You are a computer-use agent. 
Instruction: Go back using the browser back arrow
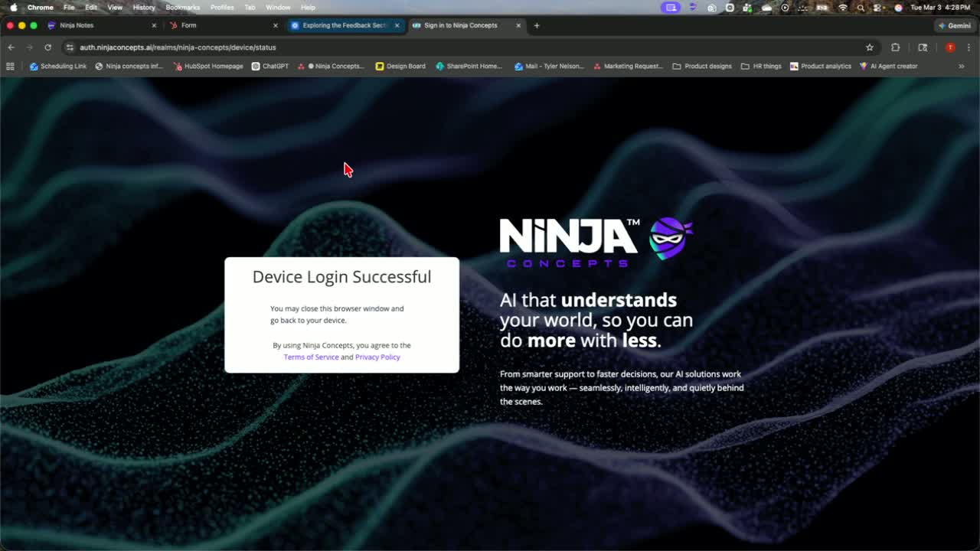click(x=11, y=47)
